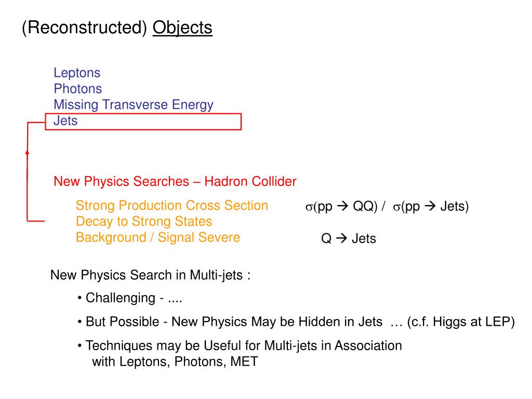
Task: Click Missing Transverse Energy text
Action: (134, 105)
